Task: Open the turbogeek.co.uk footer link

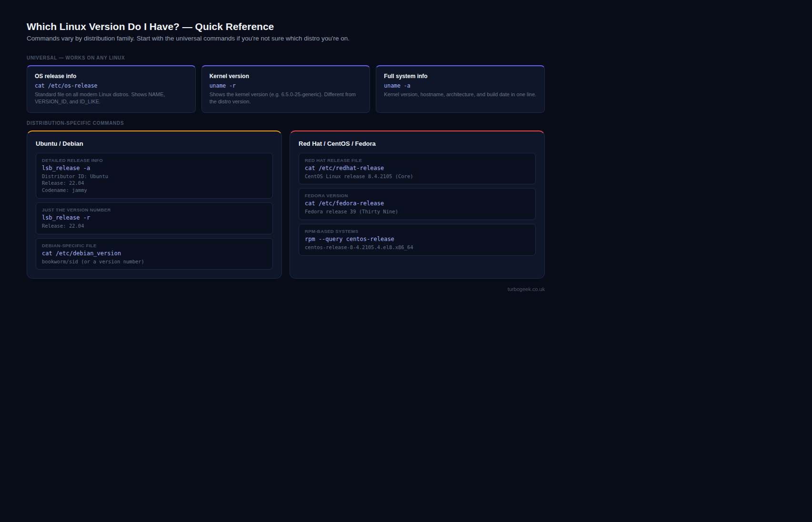Action: (x=526, y=289)
